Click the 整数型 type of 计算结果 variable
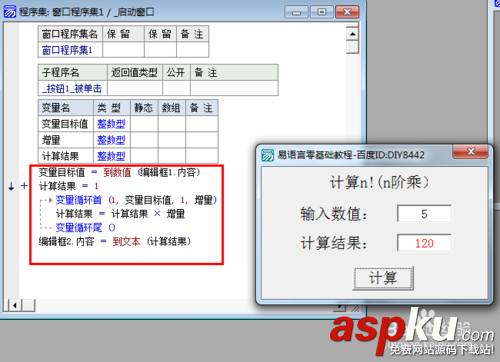The image size is (500, 362). point(111,156)
